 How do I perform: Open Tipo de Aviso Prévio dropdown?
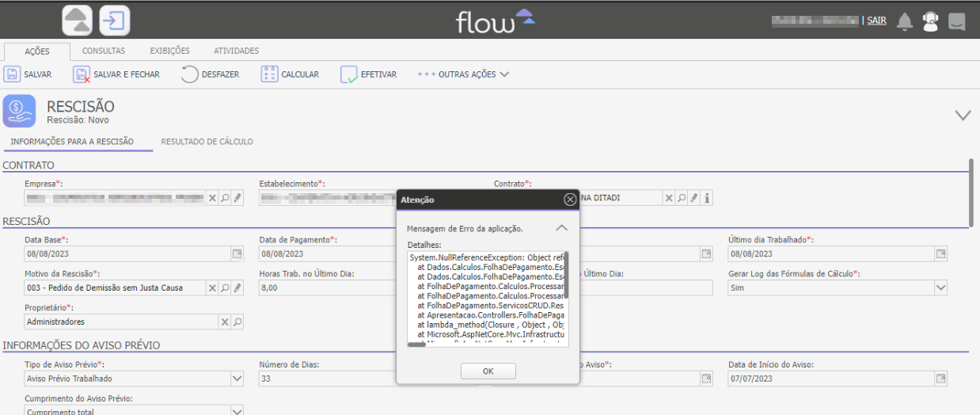coord(237,379)
